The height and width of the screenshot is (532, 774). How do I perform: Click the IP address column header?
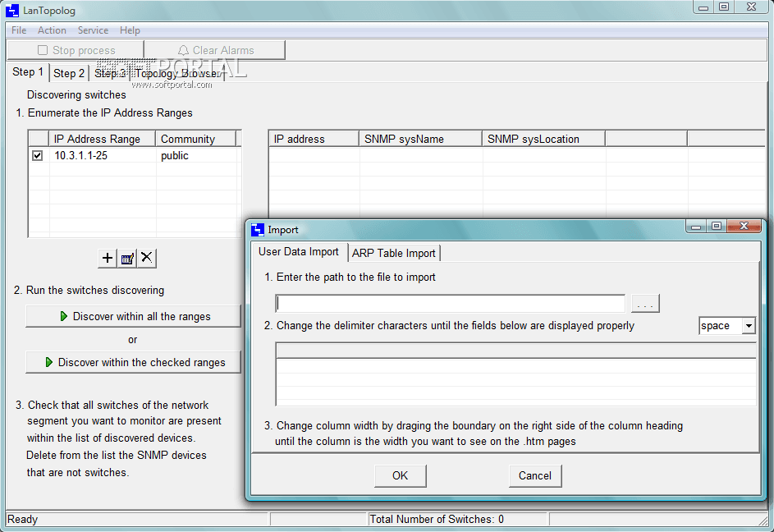[x=314, y=139]
